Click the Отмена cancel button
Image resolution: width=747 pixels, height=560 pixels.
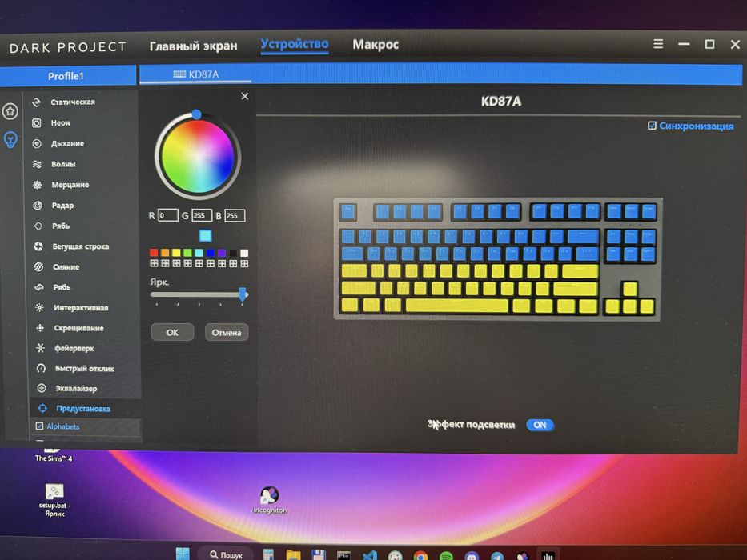coord(227,332)
